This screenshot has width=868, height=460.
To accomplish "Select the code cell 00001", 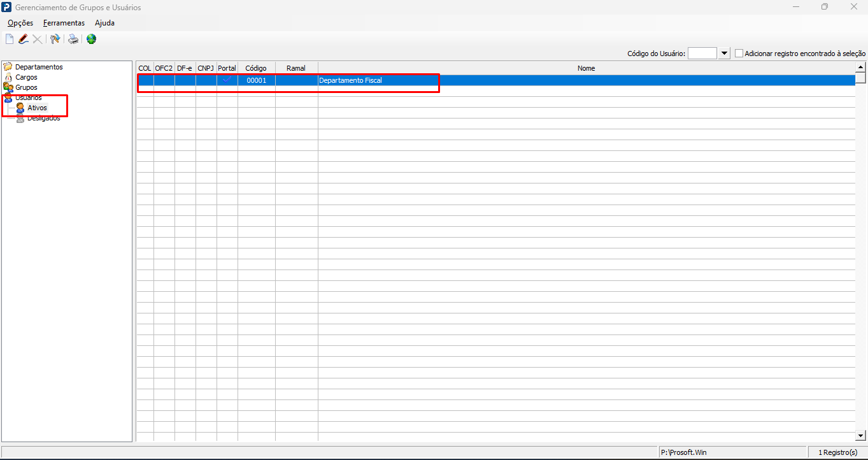I will [x=257, y=80].
